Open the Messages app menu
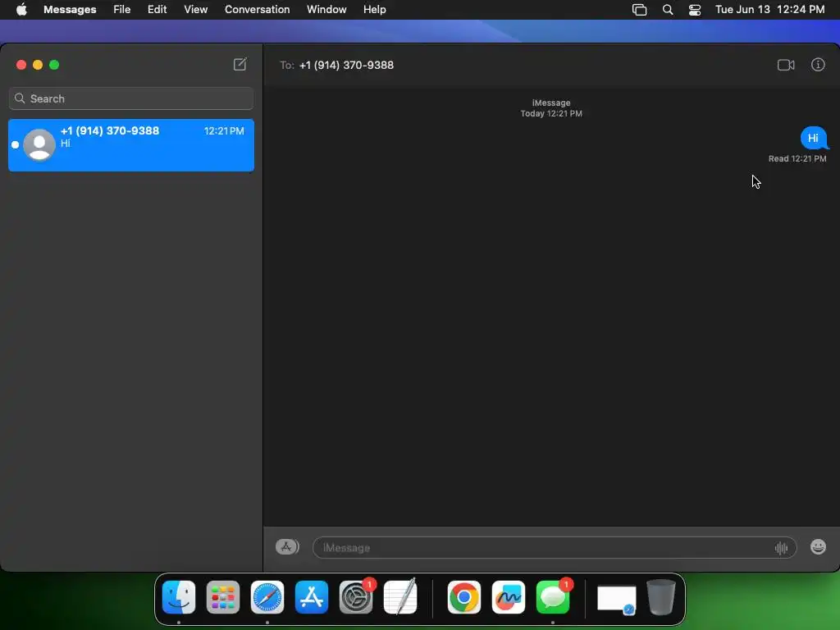This screenshot has width=840, height=630. tap(70, 10)
